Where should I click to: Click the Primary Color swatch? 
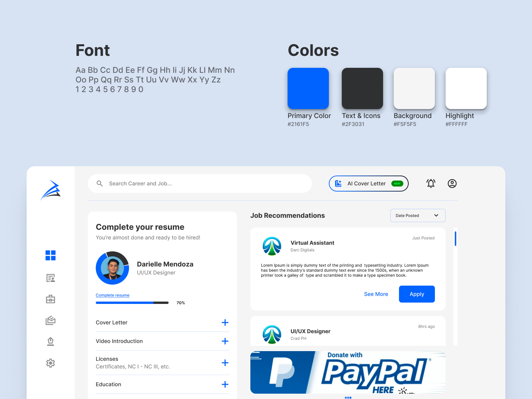[308, 88]
